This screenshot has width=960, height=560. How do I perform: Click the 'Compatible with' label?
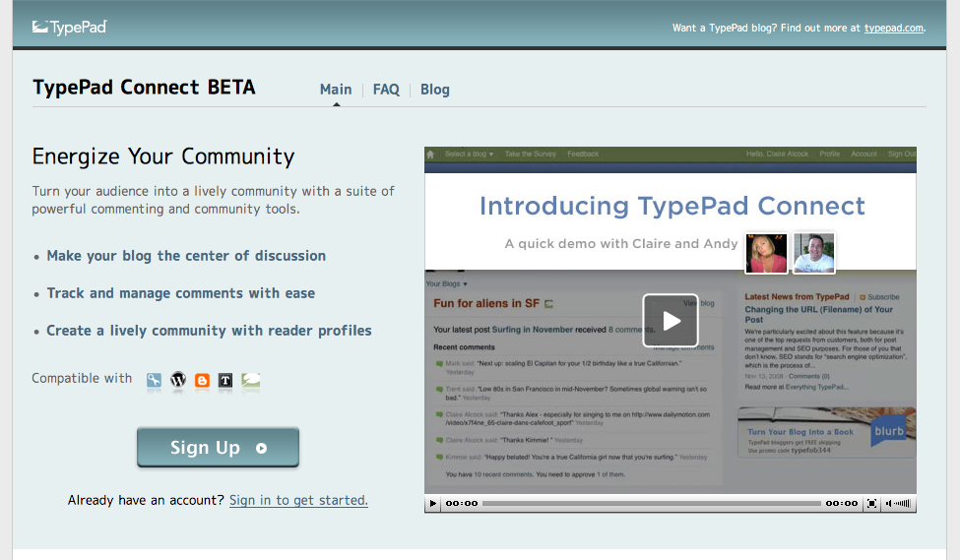pyautogui.click(x=82, y=378)
